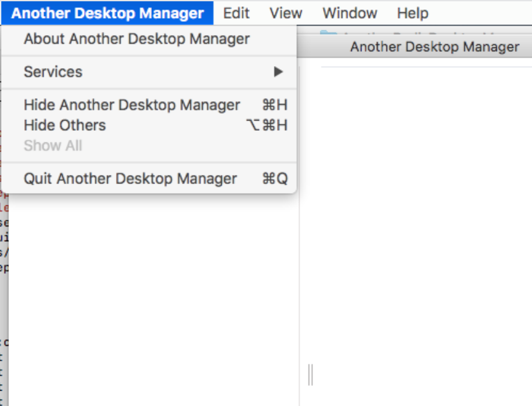Open the Help menu

[x=411, y=13]
